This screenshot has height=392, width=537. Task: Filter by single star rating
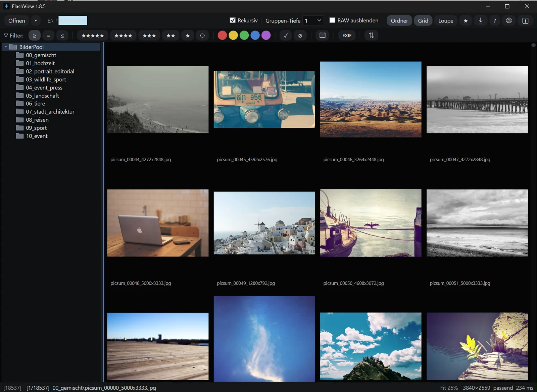tap(188, 35)
